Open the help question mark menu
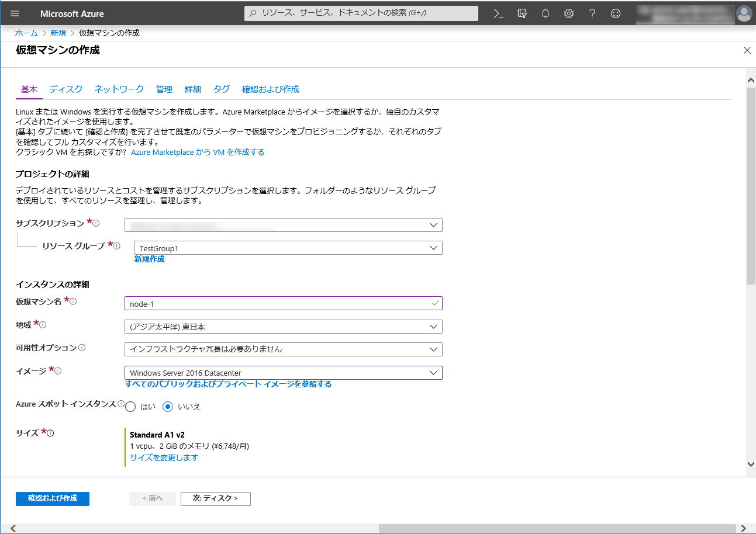 pyautogui.click(x=592, y=13)
